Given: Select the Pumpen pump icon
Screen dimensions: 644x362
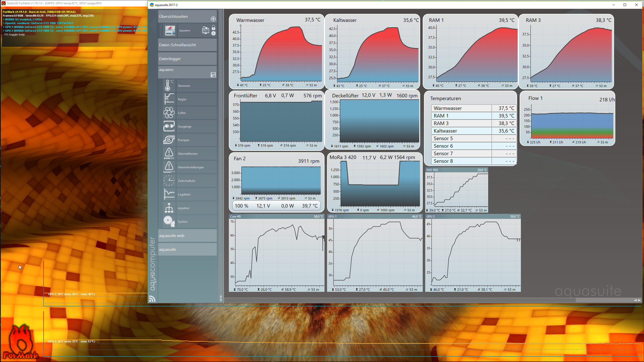Looking at the screenshot, I should click(x=169, y=140).
